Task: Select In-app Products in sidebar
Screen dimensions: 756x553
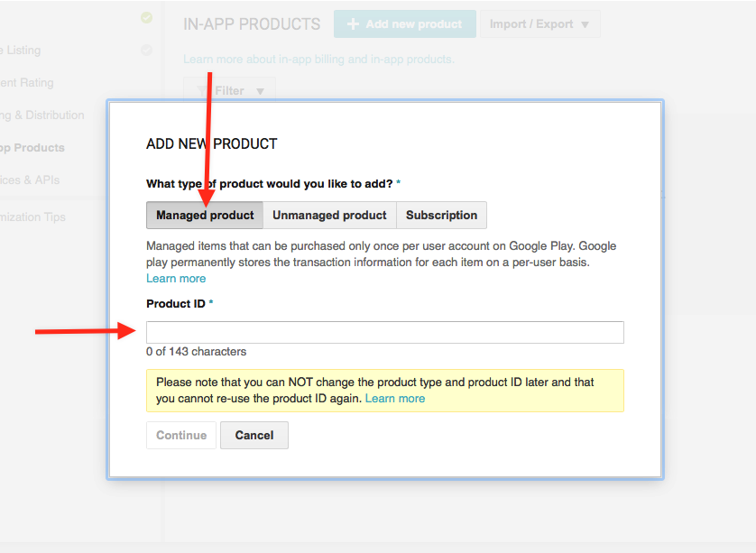Action: point(32,148)
